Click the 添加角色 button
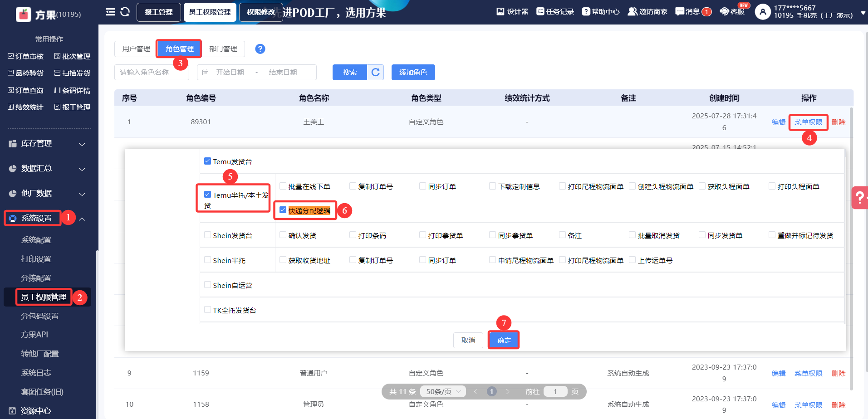 pos(413,73)
